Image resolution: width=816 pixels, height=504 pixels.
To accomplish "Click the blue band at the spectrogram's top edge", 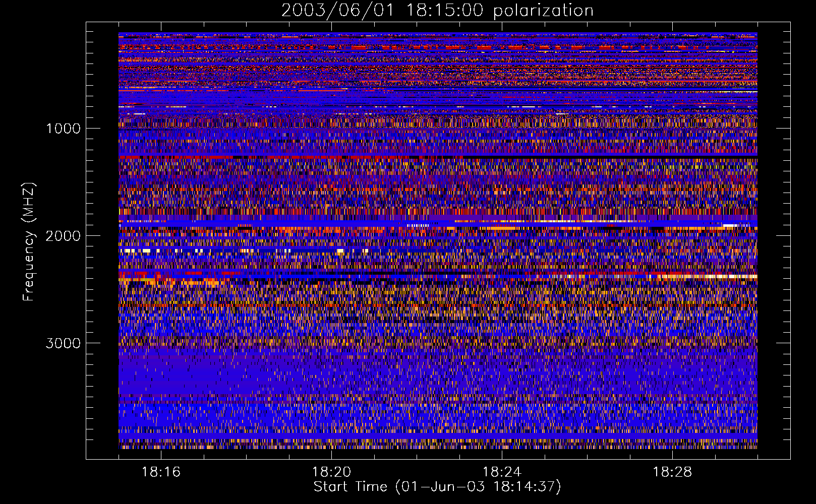I will tap(437, 34).
